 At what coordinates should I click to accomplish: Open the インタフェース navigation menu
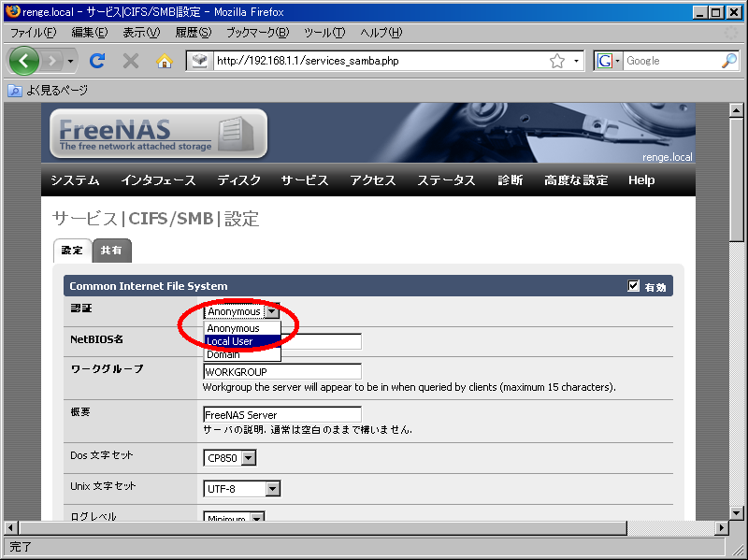(158, 180)
